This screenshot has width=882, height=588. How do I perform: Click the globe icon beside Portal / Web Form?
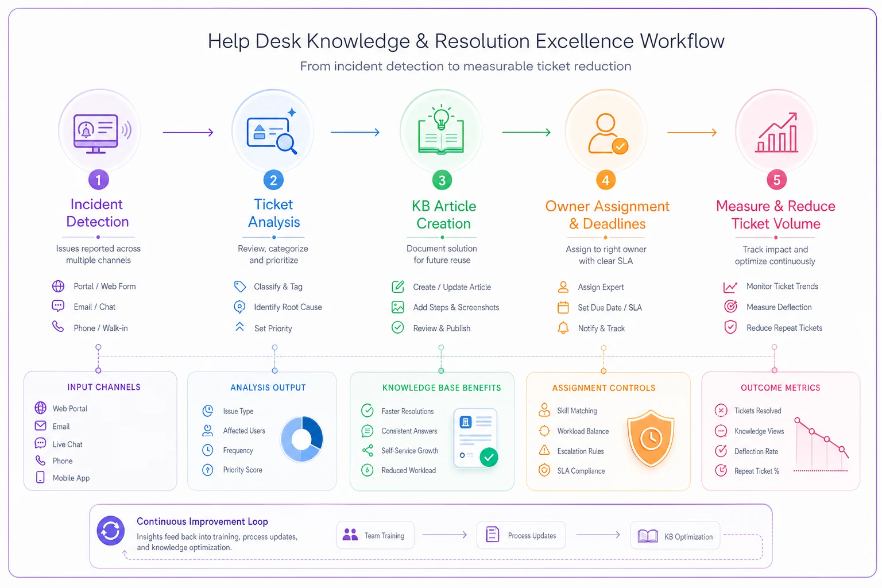[x=58, y=286]
